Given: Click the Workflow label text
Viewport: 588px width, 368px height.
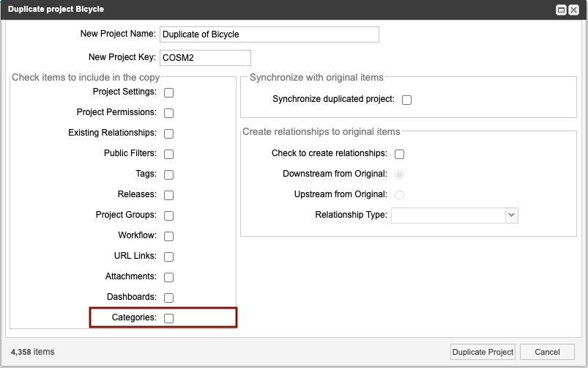Looking at the screenshot, I should point(137,235).
